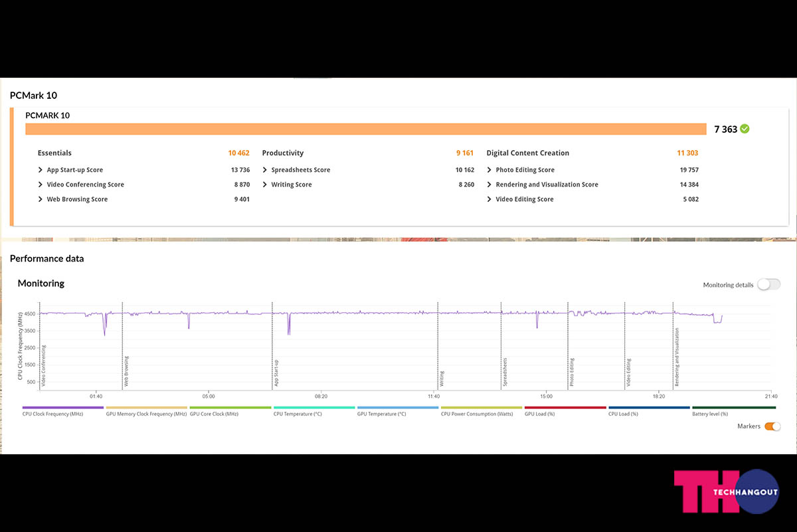Screen dimensions: 797x532
Task: Click the App Start-up marker on the chart
Action: pos(276,373)
